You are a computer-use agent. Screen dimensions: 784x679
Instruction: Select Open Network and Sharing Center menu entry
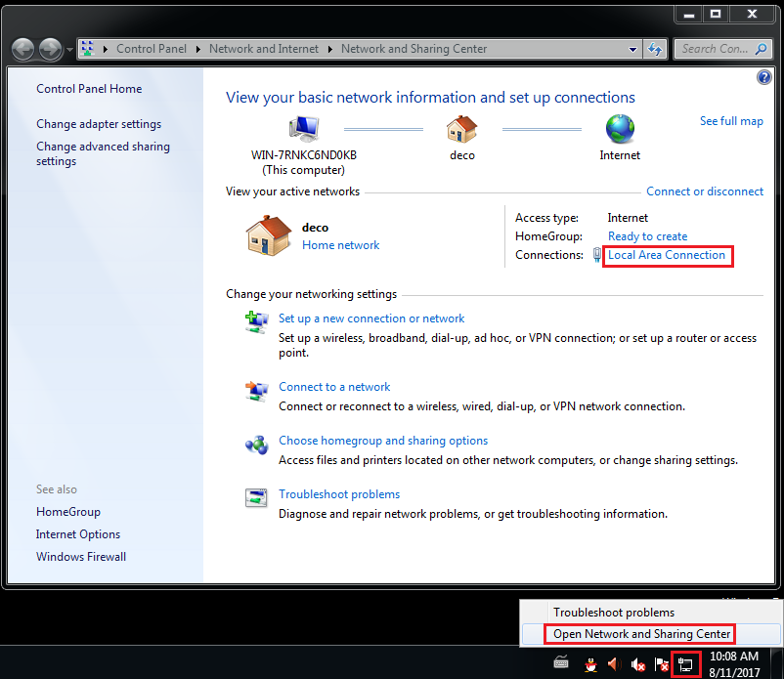(x=639, y=634)
